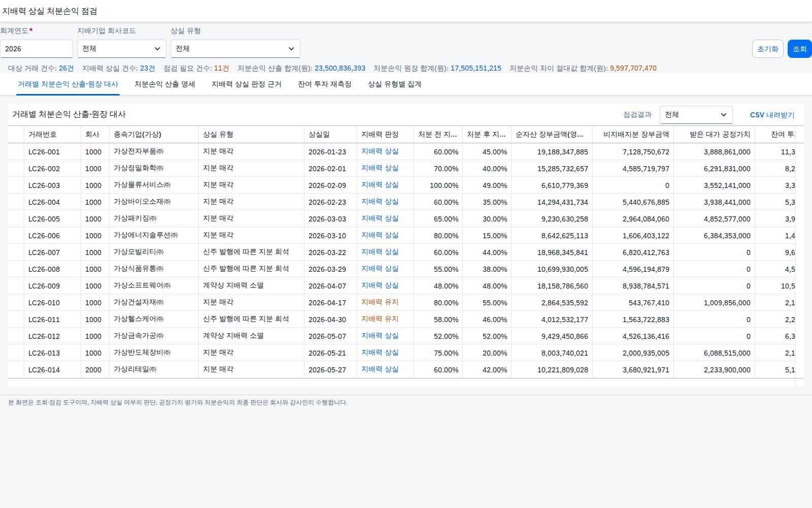Open 지배력 상실 link for LC26-003
The height and width of the screenshot is (508, 812).
380,185
